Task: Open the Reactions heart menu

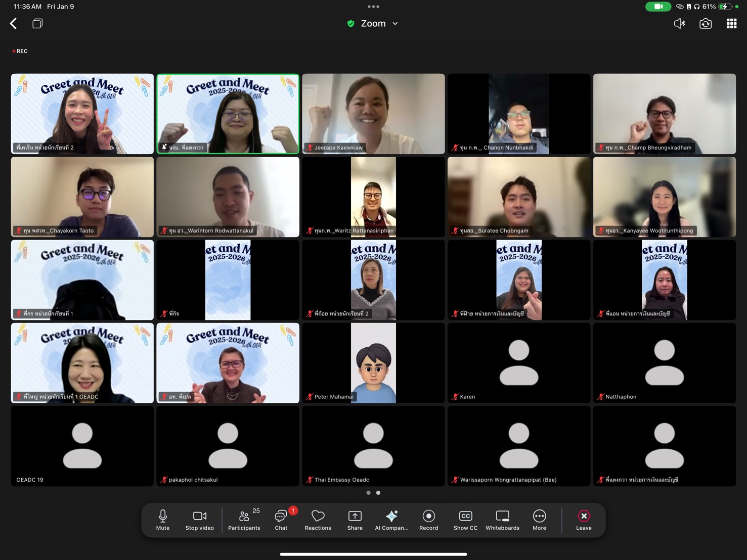Action: coord(318,520)
